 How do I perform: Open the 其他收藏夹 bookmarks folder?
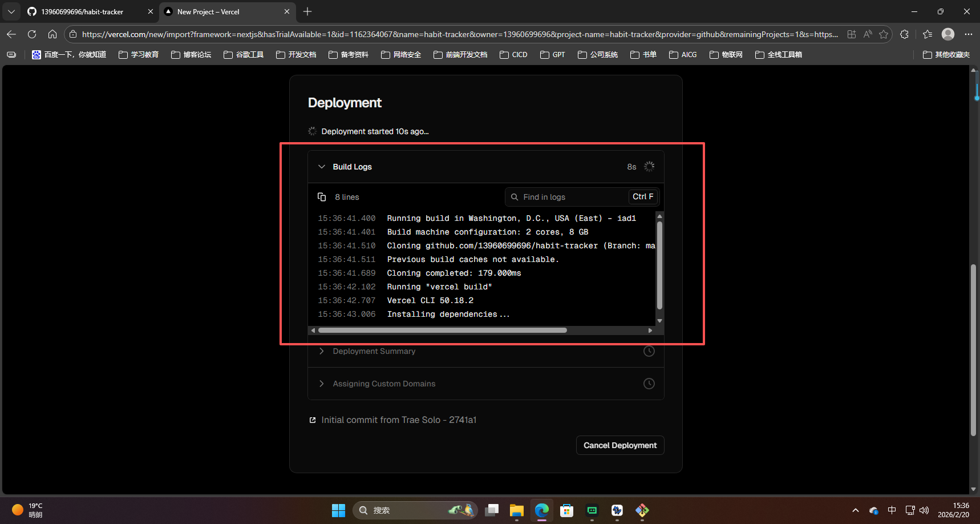pyautogui.click(x=946, y=55)
